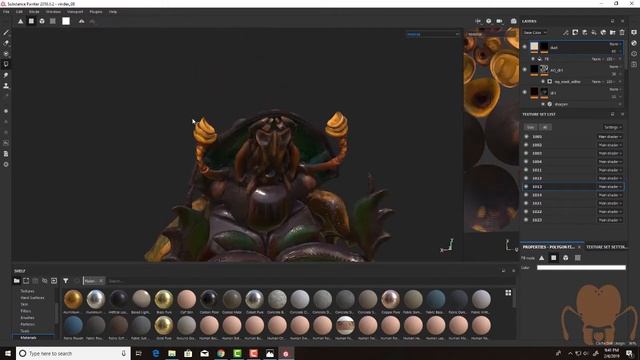Select the Eraser tool in left toolbar

tap(6, 43)
